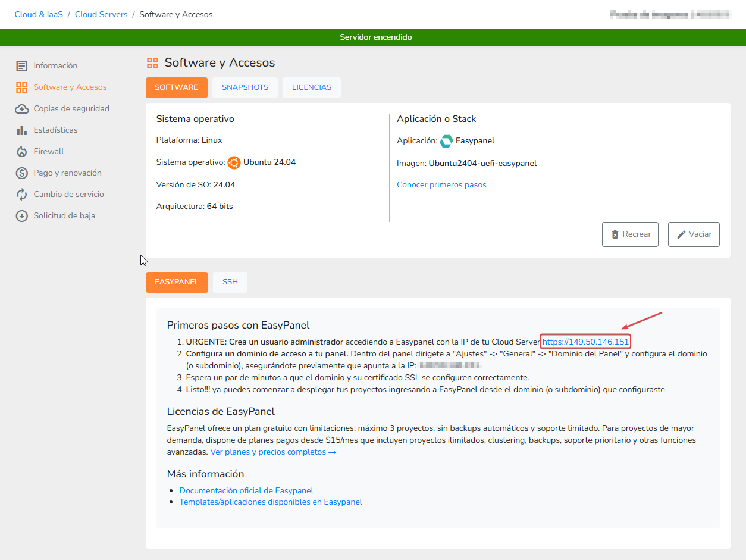Screen dimensions: 746x560
Task: Click the Firewall flame icon
Action: coord(22,152)
